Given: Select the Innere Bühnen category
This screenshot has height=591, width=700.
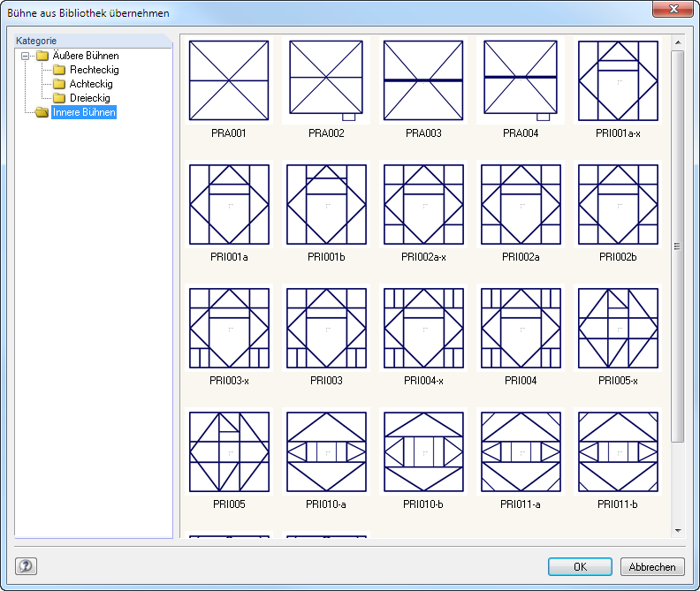Looking at the screenshot, I should coord(84,112).
